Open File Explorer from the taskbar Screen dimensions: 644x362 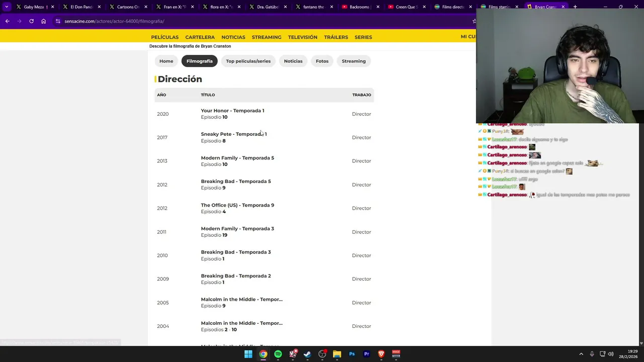(337, 354)
